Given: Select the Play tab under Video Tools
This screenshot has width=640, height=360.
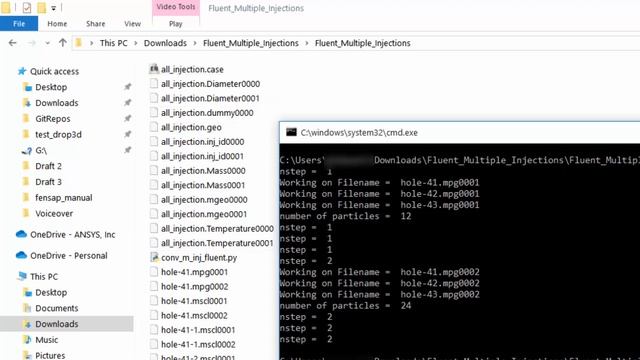Looking at the screenshot, I should click(x=176, y=24).
